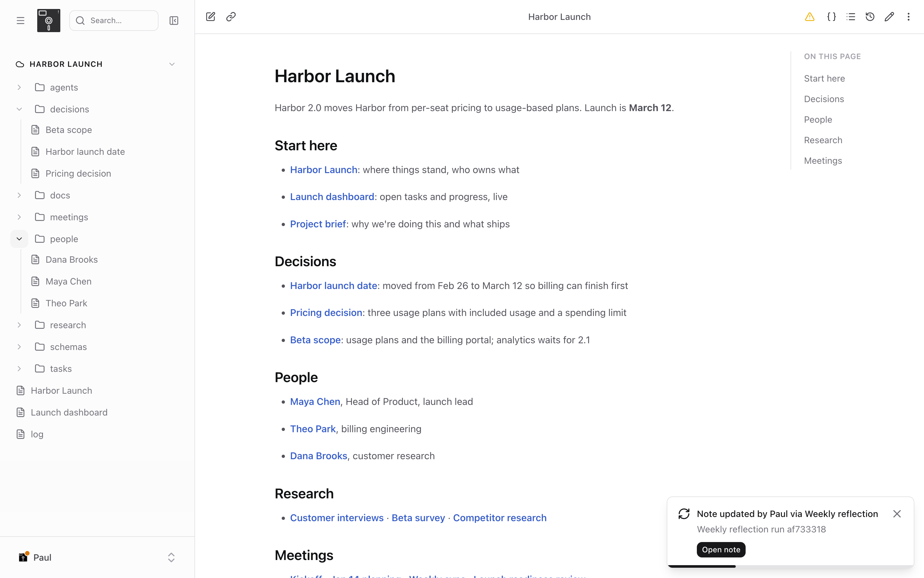Screen dimensions: 924x578
Task: Click the app logo icon
Action: click(48, 21)
